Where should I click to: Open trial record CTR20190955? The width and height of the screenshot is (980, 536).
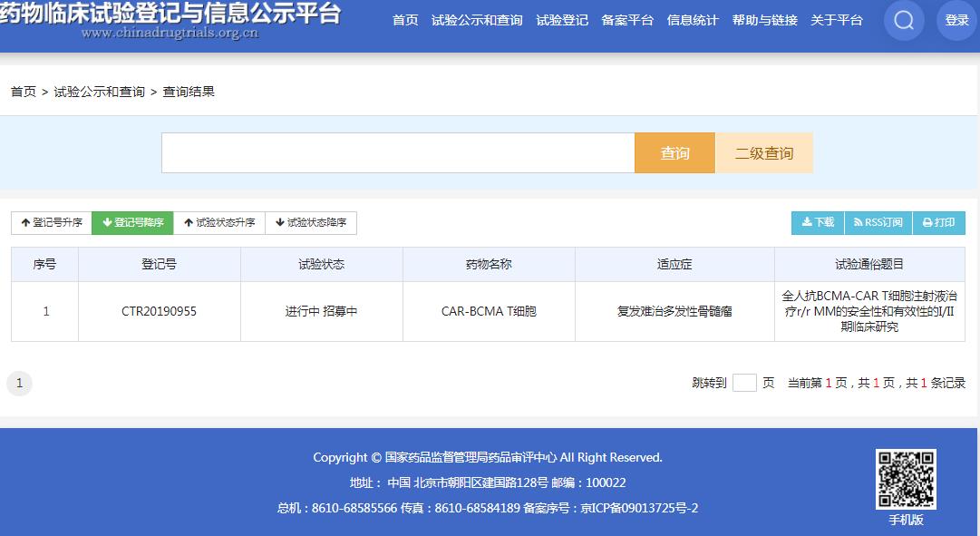159,311
